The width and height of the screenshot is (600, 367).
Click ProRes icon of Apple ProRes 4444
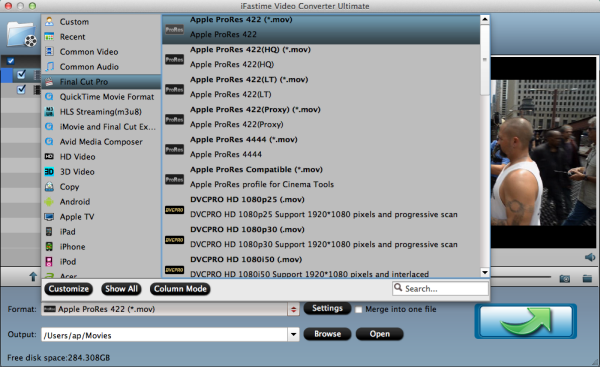tap(174, 149)
